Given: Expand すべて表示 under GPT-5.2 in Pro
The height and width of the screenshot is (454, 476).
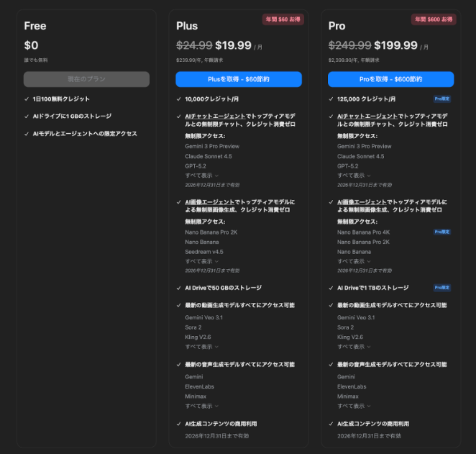Looking at the screenshot, I should coord(354,176).
